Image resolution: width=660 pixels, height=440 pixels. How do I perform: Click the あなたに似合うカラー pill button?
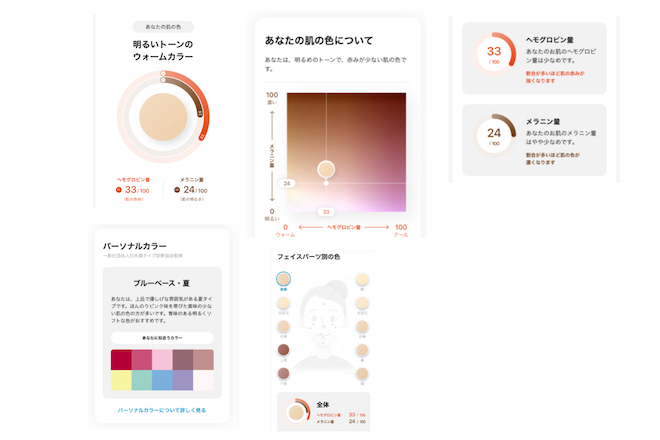click(x=162, y=338)
